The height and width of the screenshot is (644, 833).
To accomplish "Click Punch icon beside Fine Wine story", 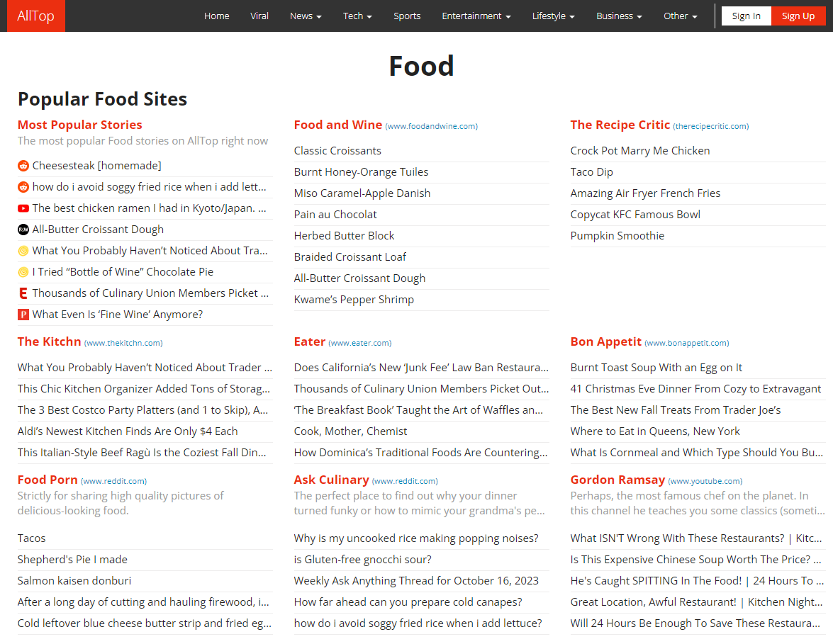I will [x=23, y=315].
